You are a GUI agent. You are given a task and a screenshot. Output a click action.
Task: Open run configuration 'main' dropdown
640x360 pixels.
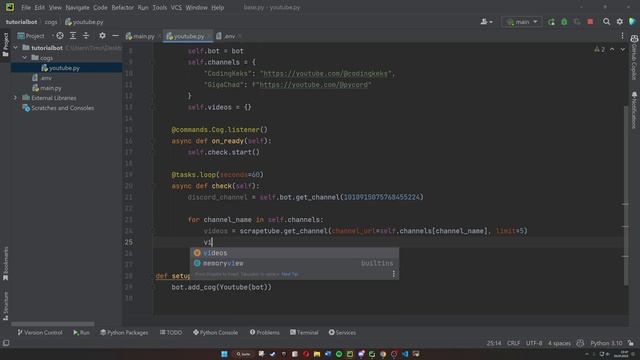point(522,22)
